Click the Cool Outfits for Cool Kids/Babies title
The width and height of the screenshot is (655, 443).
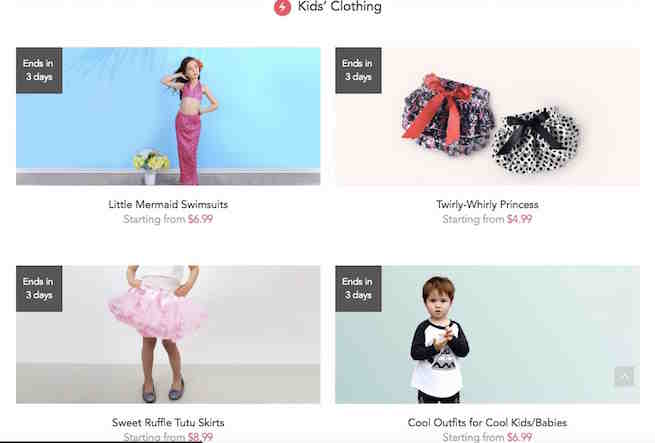pos(487,423)
